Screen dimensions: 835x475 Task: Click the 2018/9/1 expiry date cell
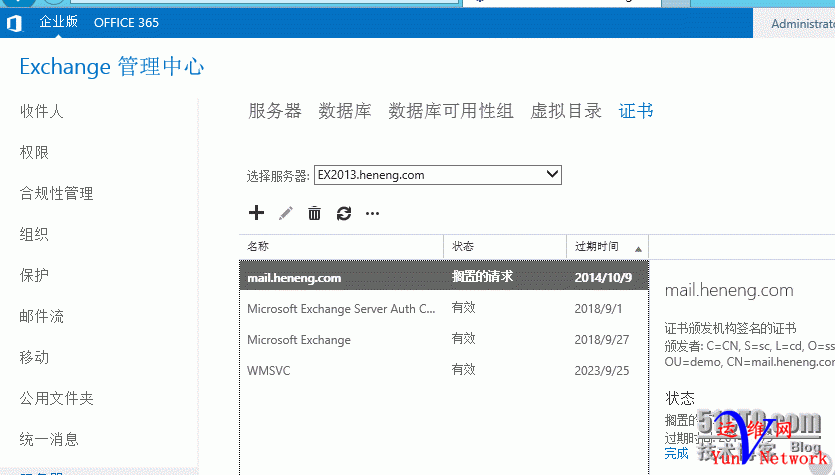pos(598,309)
